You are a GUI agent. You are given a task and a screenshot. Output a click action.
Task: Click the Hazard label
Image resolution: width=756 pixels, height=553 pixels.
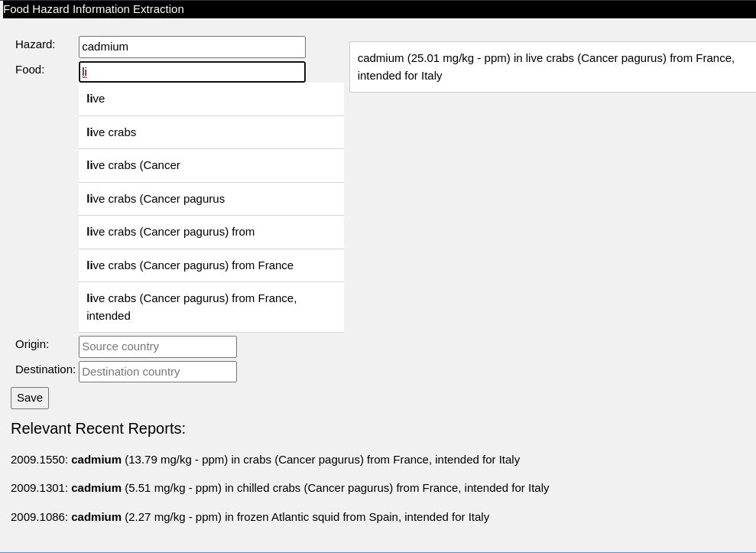[x=35, y=44]
